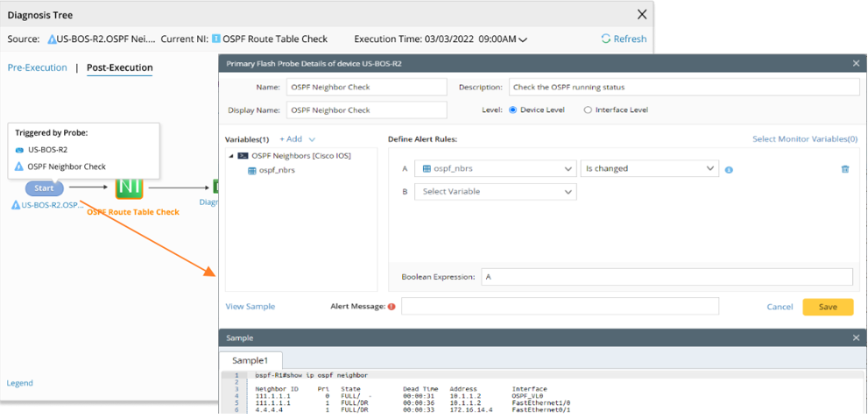The width and height of the screenshot is (868, 418).
Task: Click the Save button
Action: pyautogui.click(x=827, y=307)
